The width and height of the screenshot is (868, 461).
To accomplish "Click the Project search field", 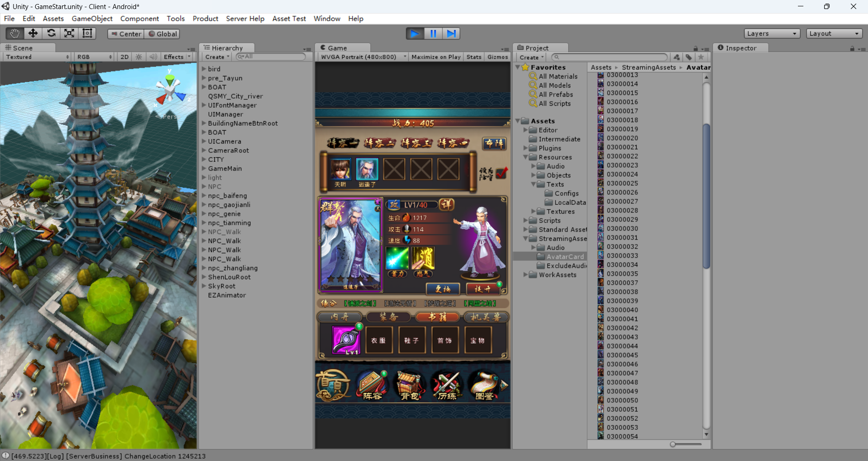I will pyautogui.click(x=609, y=57).
